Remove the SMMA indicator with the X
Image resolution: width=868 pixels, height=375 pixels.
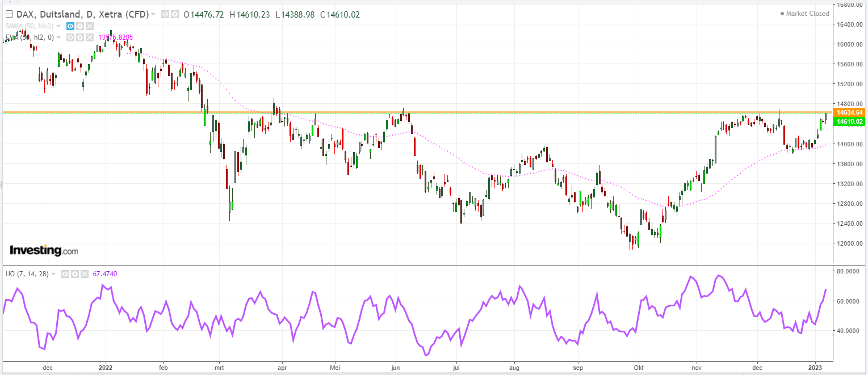point(90,26)
